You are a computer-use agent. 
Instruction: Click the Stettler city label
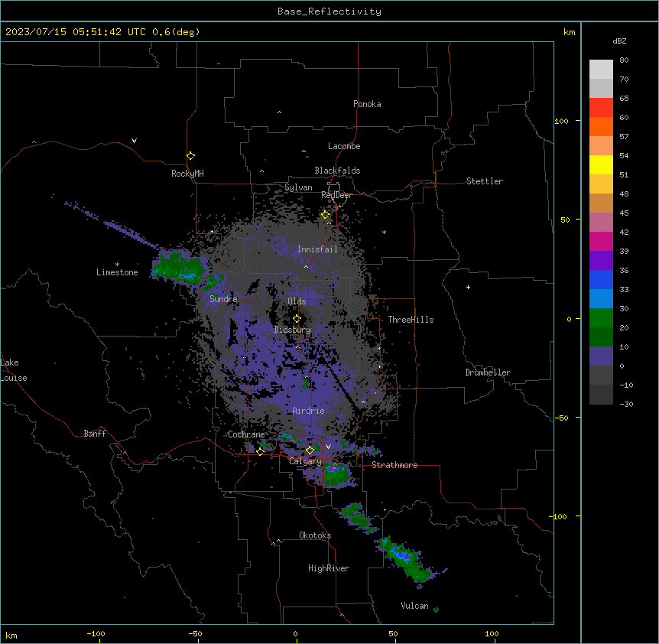pyautogui.click(x=485, y=181)
